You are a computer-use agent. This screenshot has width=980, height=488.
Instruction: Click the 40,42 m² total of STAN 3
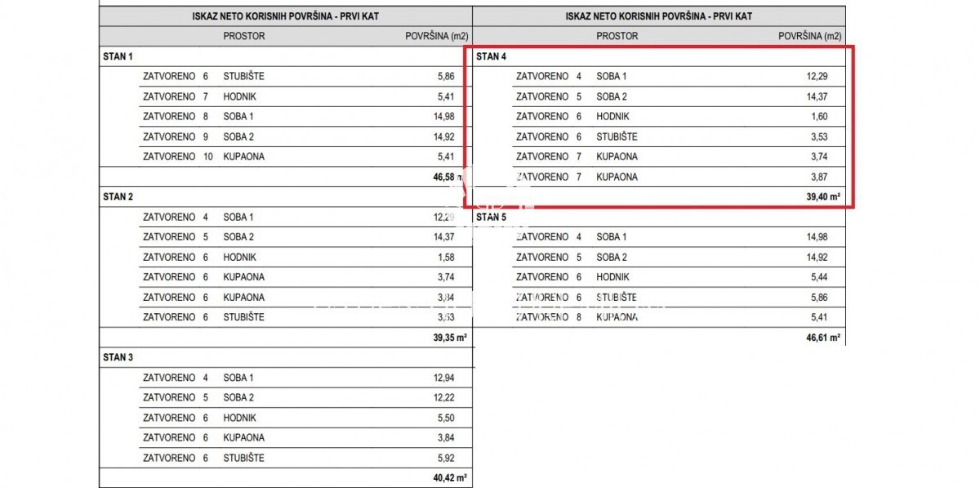449,478
